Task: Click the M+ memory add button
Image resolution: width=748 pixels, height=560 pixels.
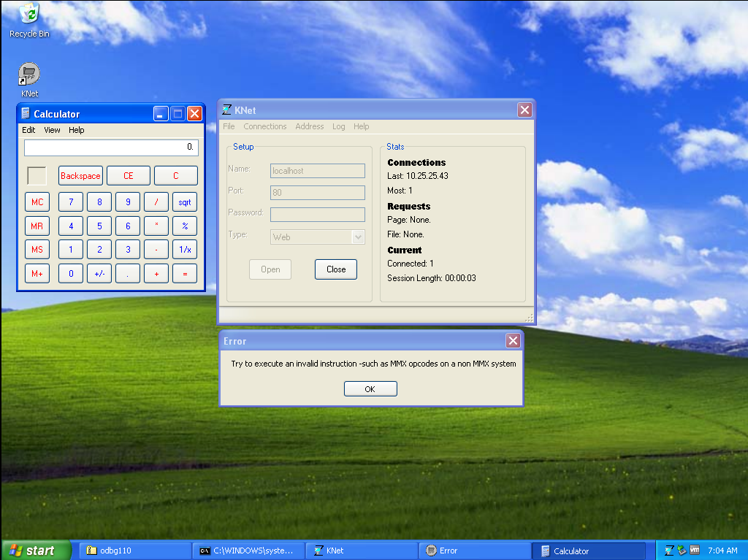Action: point(37,274)
